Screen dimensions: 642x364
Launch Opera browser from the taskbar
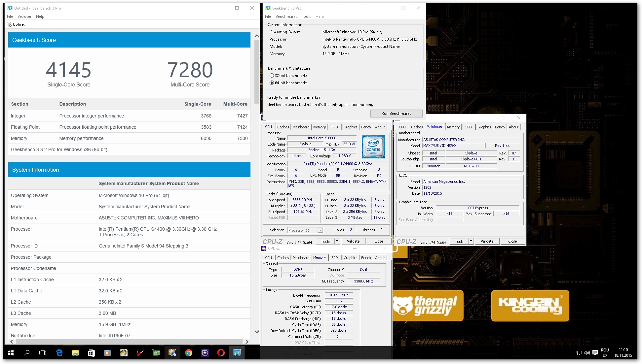pyautogui.click(x=221, y=353)
